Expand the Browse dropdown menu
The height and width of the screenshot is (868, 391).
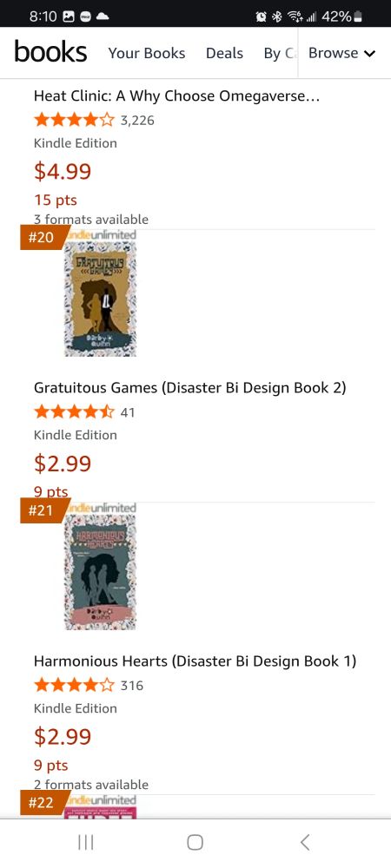point(341,53)
